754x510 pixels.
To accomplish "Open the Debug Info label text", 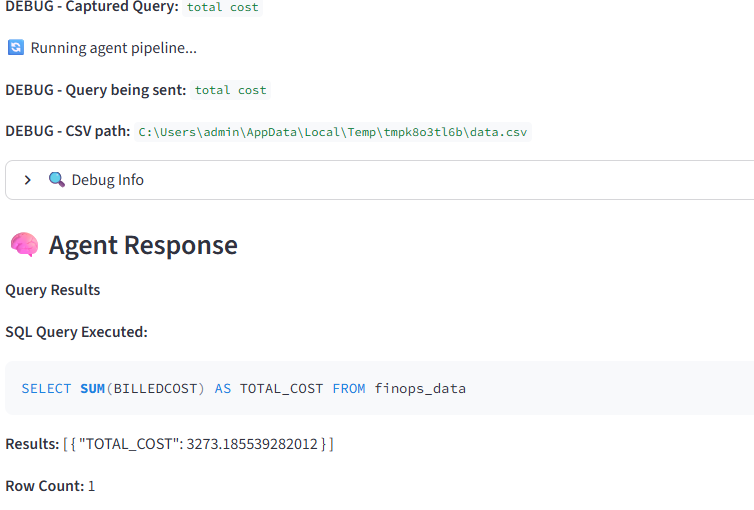I will pos(107,180).
